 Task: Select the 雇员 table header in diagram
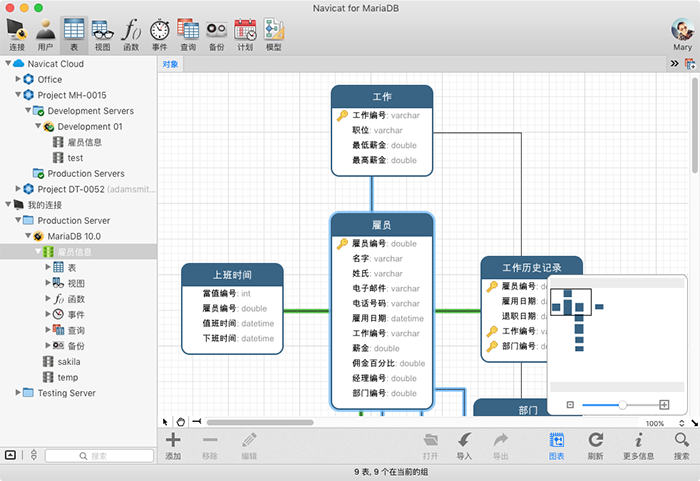coord(382,225)
